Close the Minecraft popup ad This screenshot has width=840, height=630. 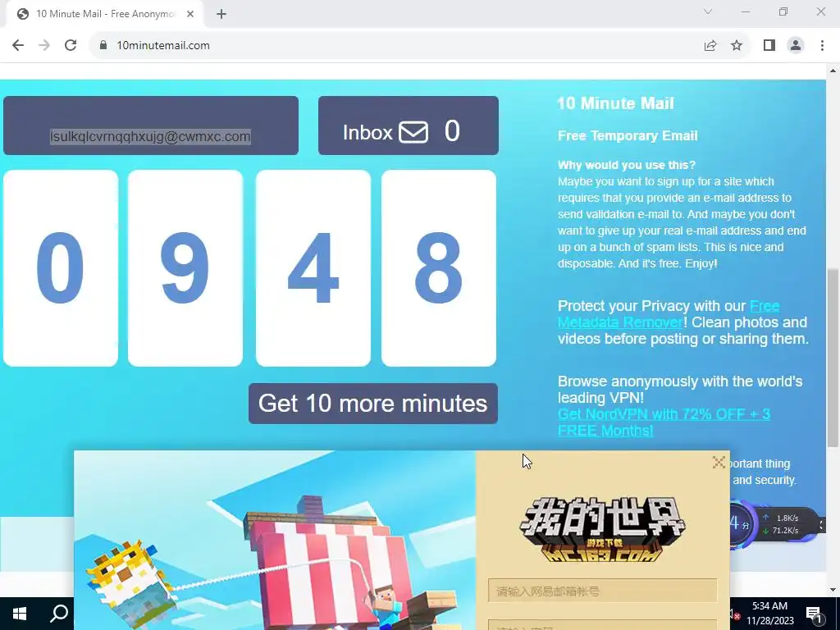[x=719, y=463]
